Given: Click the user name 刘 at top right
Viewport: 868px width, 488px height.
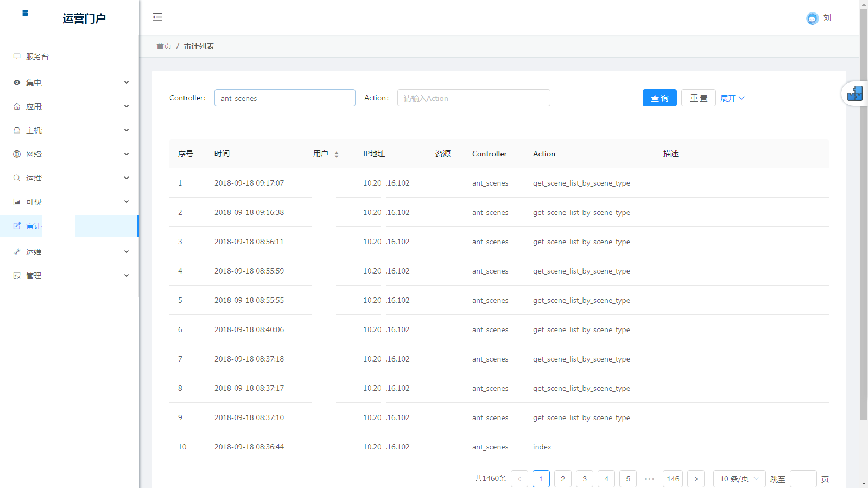Looking at the screenshot, I should point(827,18).
